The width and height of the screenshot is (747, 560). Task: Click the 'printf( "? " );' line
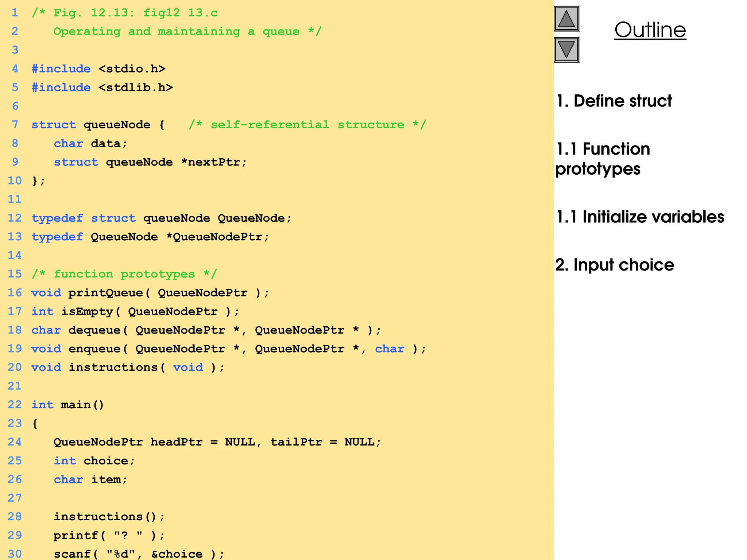tap(109, 536)
